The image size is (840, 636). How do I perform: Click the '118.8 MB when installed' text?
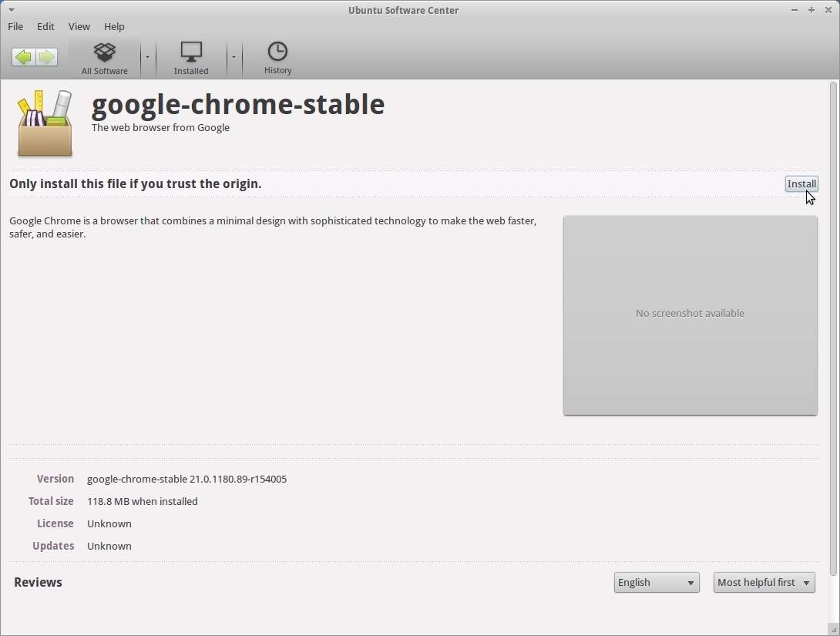[143, 502]
